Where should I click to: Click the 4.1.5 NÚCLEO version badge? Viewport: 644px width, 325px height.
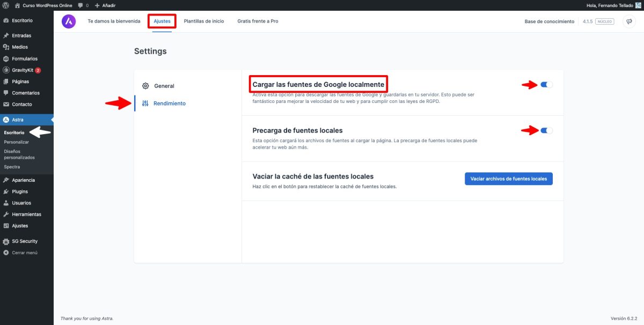pyautogui.click(x=597, y=21)
